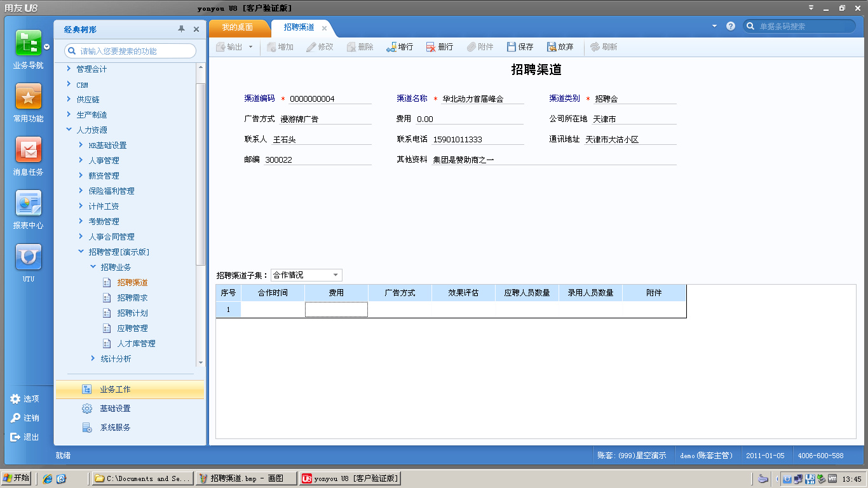This screenshot has height=488, width=868.
Task: Open 招聘渠道 in the tree
Action: (x=132, y=283)
